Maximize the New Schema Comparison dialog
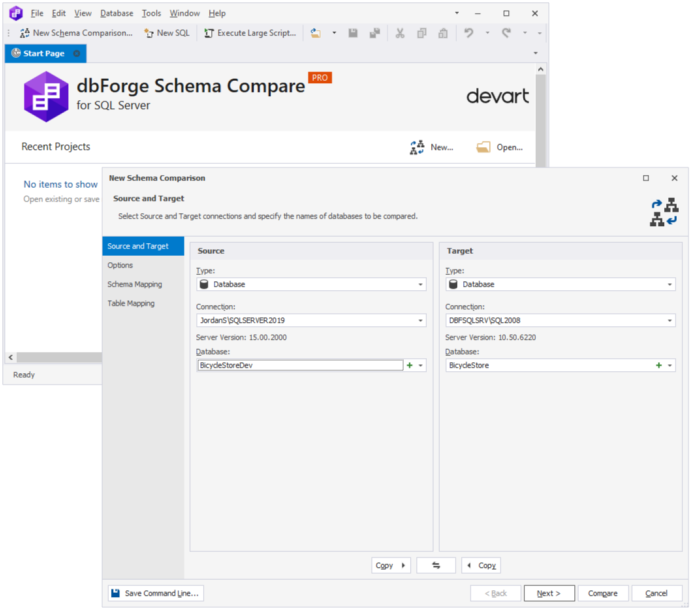Image resolution: width=696 pixels, height=614 pixels. [x=646, y=178]
